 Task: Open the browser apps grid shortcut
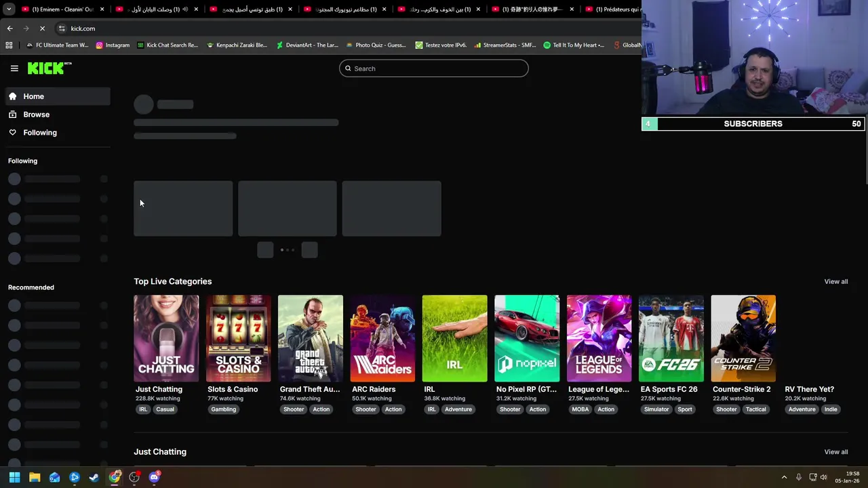(9, 45)
